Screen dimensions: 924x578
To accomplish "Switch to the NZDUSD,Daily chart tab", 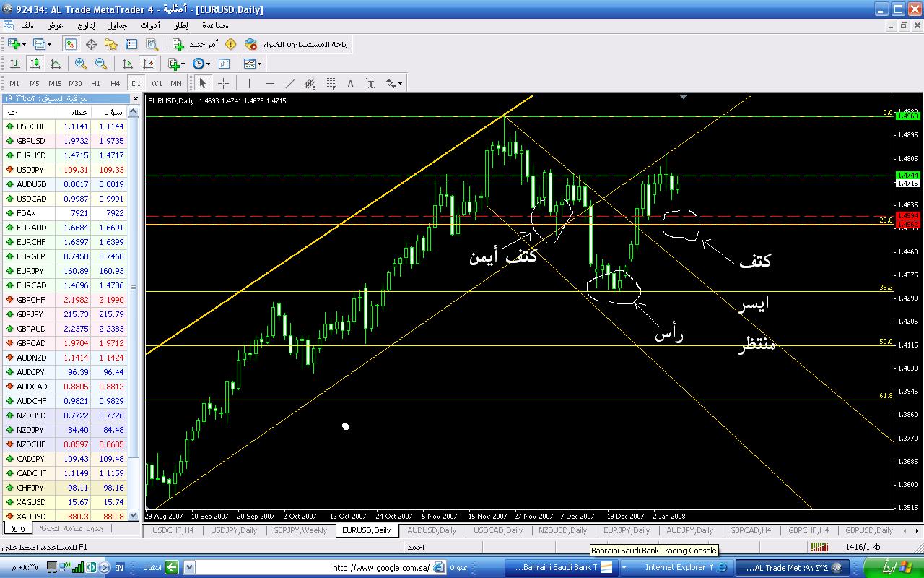I will 563,530.
